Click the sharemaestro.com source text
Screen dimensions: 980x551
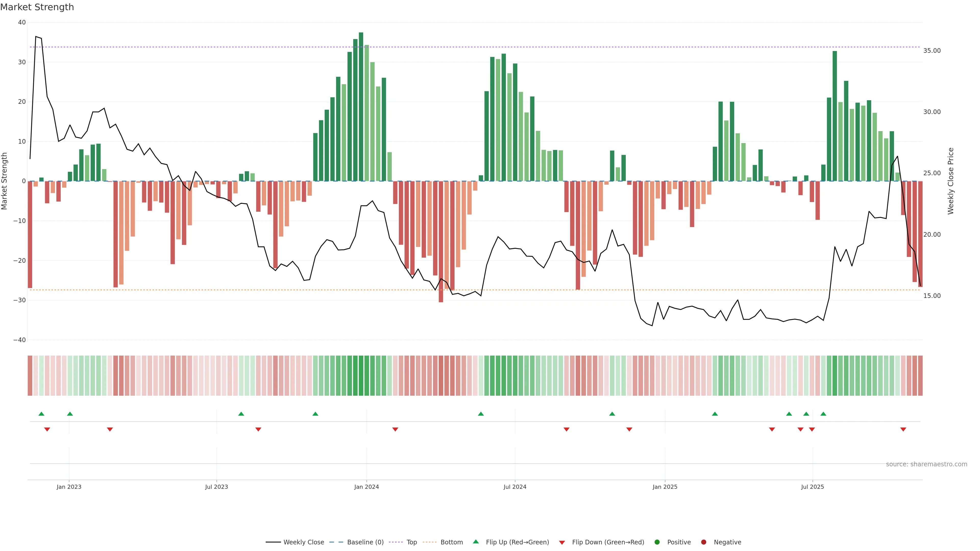926,464
